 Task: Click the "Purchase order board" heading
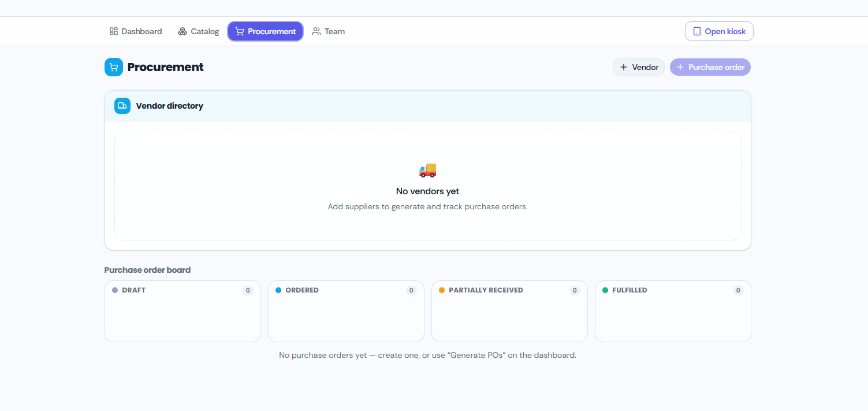tap(147, 270)
